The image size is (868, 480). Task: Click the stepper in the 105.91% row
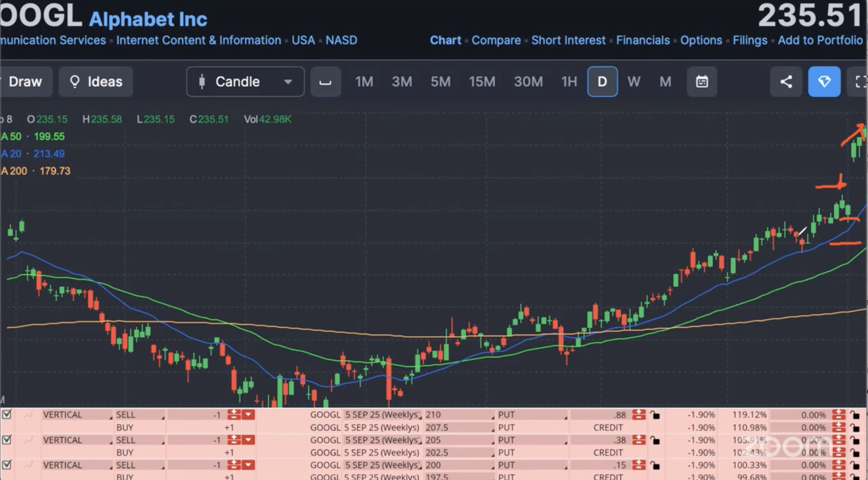(839, 440)
